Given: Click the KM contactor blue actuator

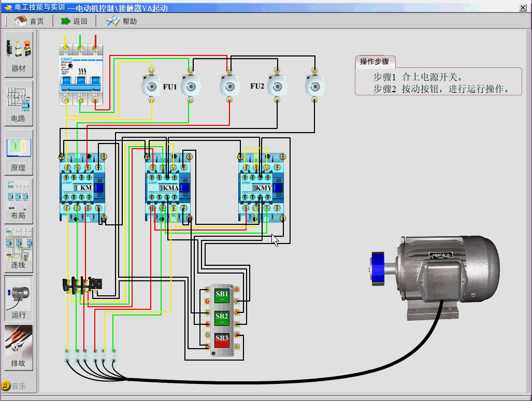Looking at the screenshot, I should (x=99, y=188).
